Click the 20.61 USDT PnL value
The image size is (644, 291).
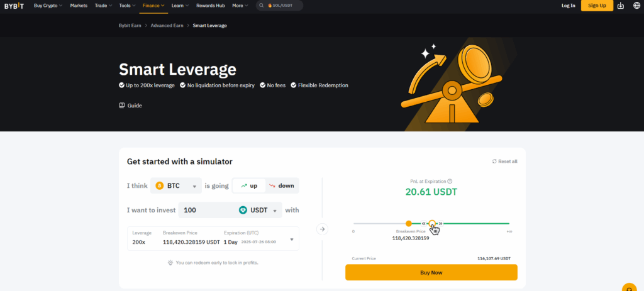(431, 192)
